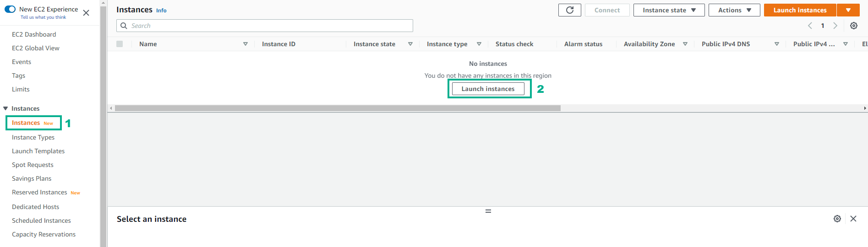Go to next page arrow in pagination
This screenshot has width=868, height=247.
[x=835, y=26]
